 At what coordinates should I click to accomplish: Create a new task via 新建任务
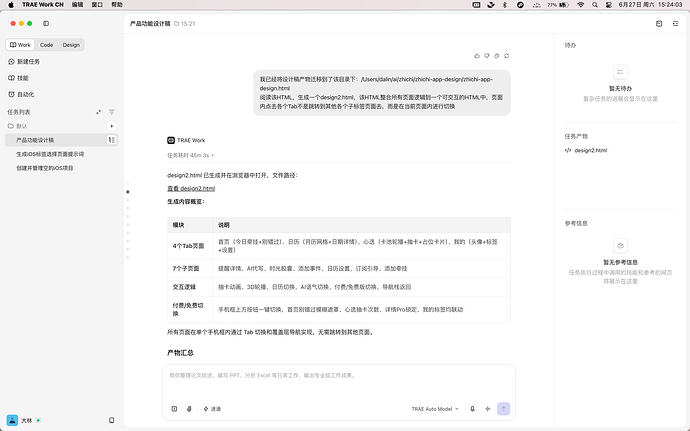tap(24, 62)
